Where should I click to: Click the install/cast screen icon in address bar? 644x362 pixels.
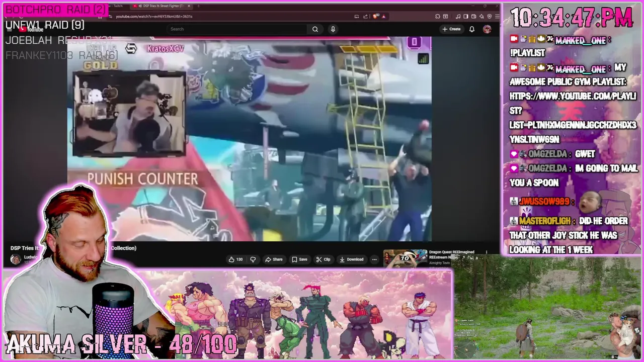[357, 17]
